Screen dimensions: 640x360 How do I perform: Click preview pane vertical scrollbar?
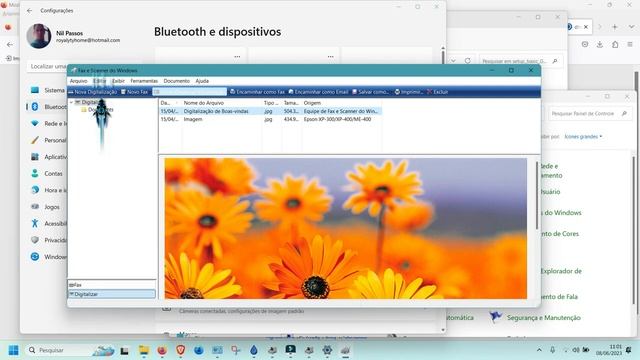tap(537, 196)
